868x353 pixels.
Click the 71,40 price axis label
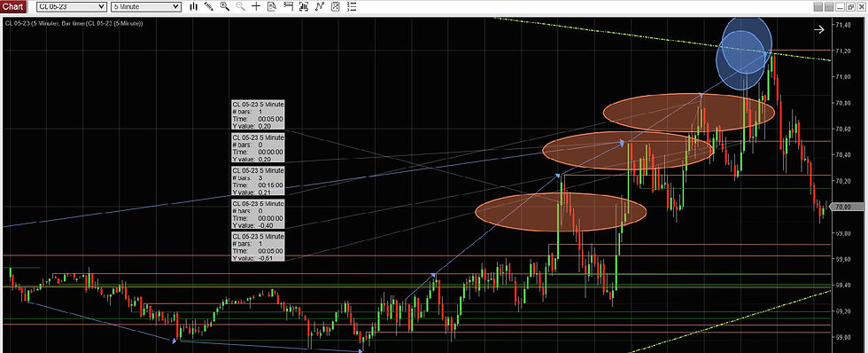[x=843, y=25]
